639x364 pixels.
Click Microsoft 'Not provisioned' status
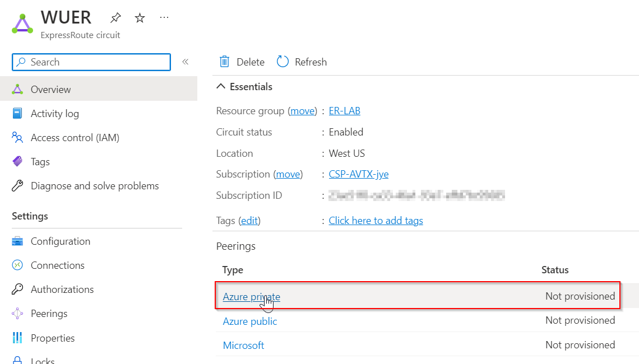click(x=580, y=345)
